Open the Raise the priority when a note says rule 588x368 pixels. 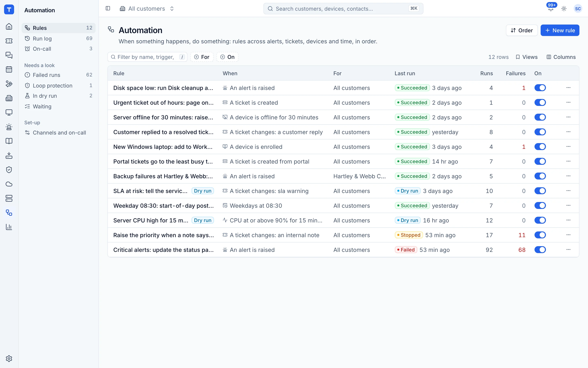[x=164, y=235]
